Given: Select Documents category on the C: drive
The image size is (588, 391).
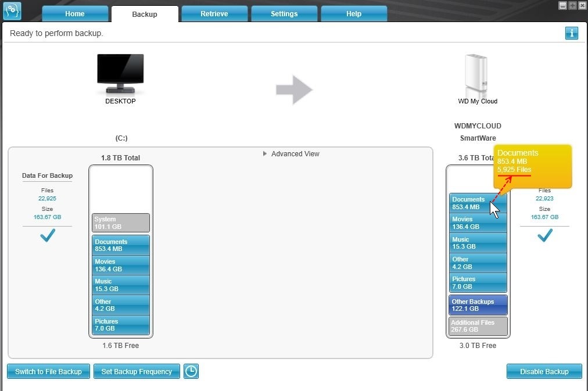Looking at the screenshot, I should pos(121,245).
